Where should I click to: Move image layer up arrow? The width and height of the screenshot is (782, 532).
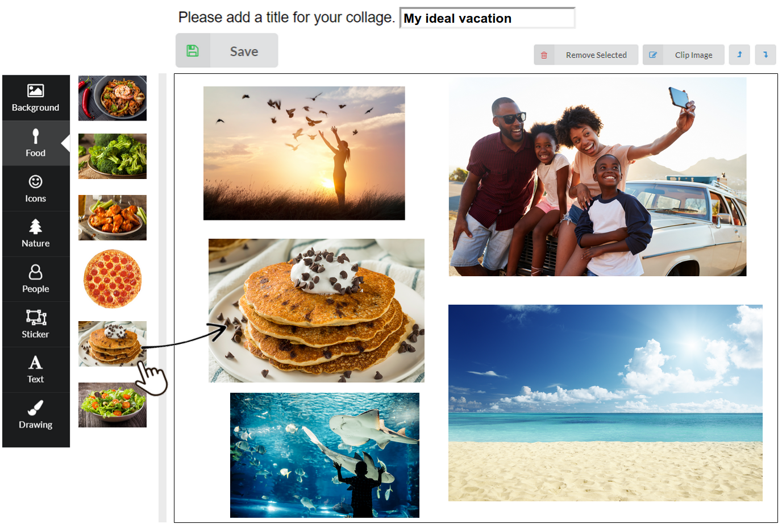(739, 55)
